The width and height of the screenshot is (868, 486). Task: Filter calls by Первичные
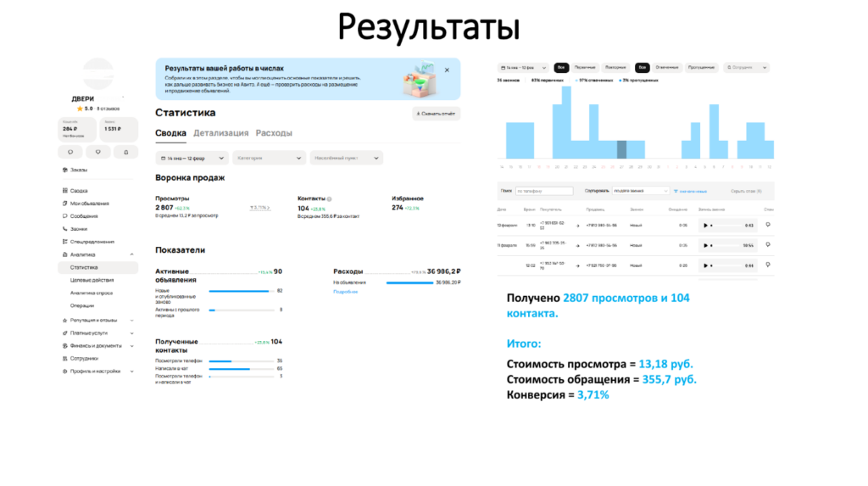(585, 68)
